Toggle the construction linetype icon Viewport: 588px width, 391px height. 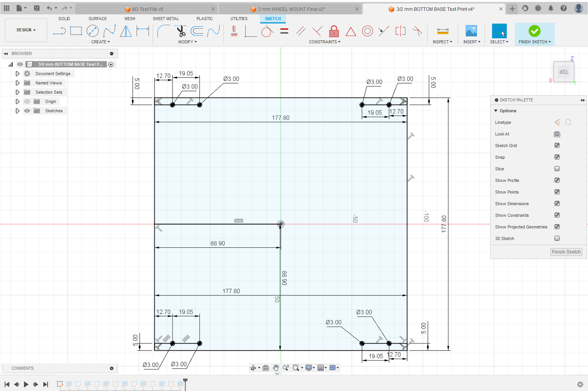pyautogui.click(x=557, y=122)
